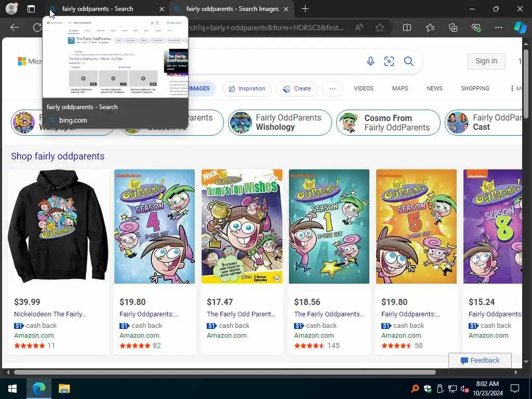Expand the three-dots more options pill
Viewport: 532px width, 399px height.
pyautogui.click(x=332, y=89)
